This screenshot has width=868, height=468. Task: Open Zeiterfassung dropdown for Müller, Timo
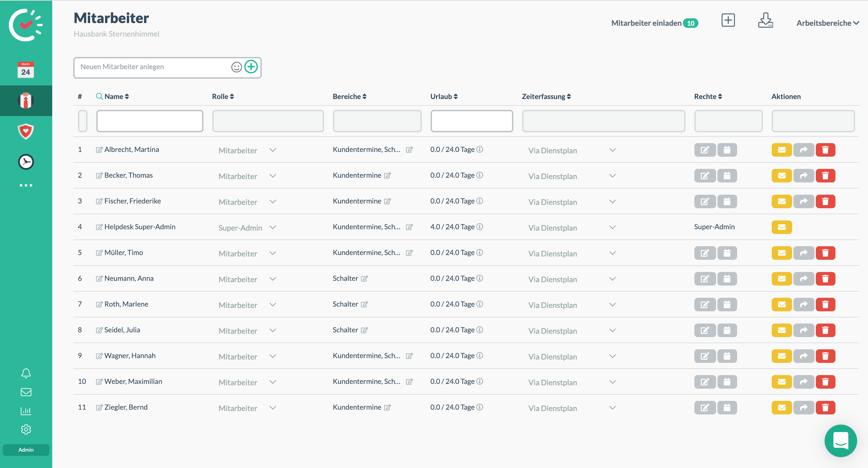[x=612, y=253]
